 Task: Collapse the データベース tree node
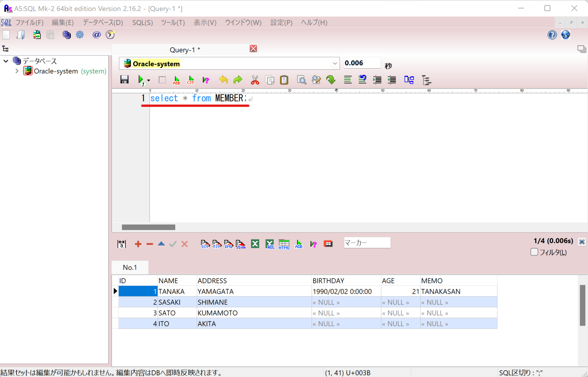tap(5, 61)
